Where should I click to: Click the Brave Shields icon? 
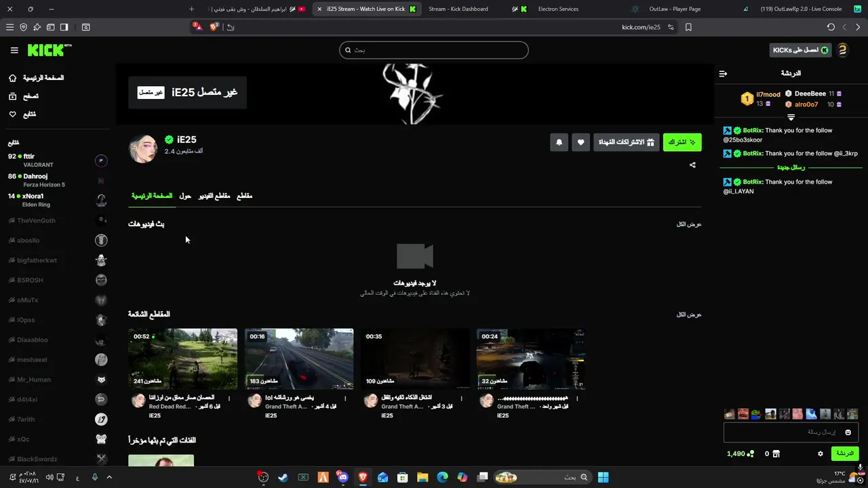coord(214,27)
